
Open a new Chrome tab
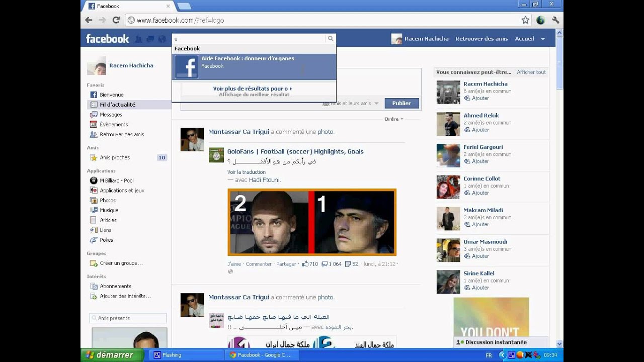point(184,6)
